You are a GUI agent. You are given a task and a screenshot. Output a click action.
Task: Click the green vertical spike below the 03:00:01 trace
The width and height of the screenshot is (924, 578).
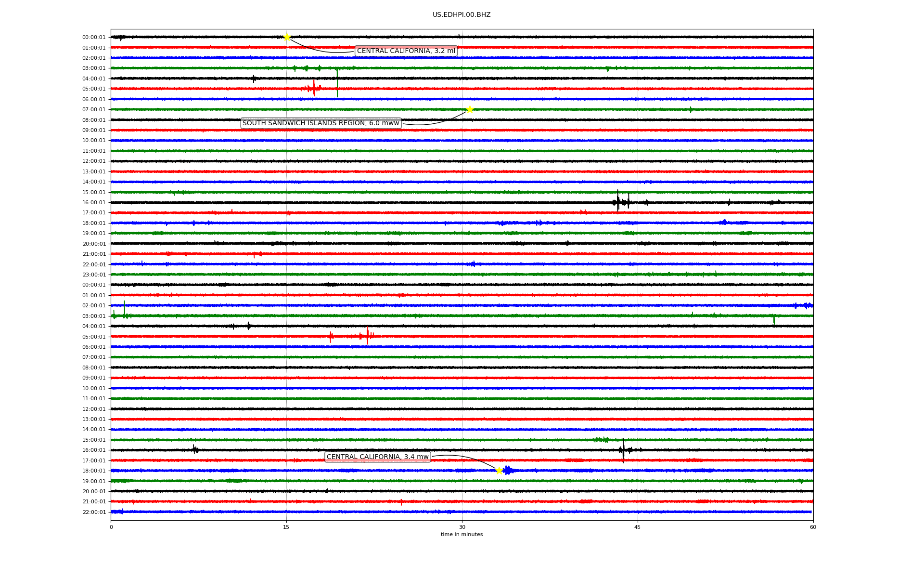click(x=337, y=82)
